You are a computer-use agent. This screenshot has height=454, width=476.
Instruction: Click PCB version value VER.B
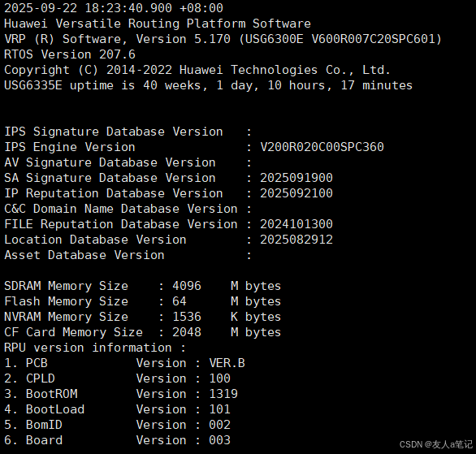(x=227, y=363)
